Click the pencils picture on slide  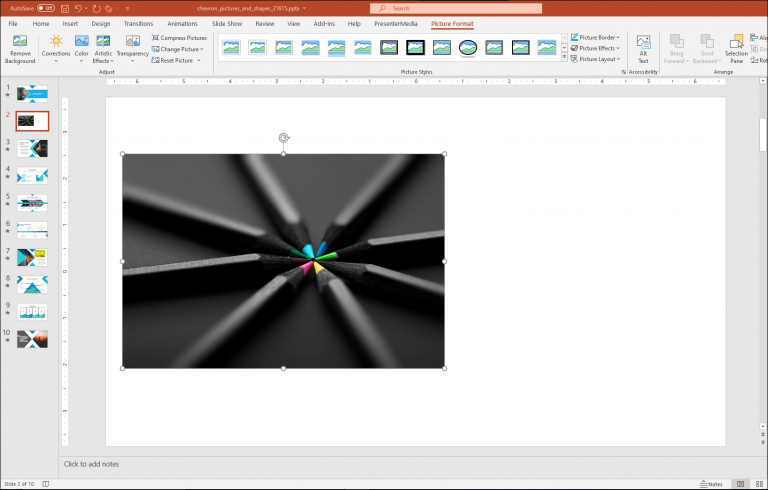283,261
